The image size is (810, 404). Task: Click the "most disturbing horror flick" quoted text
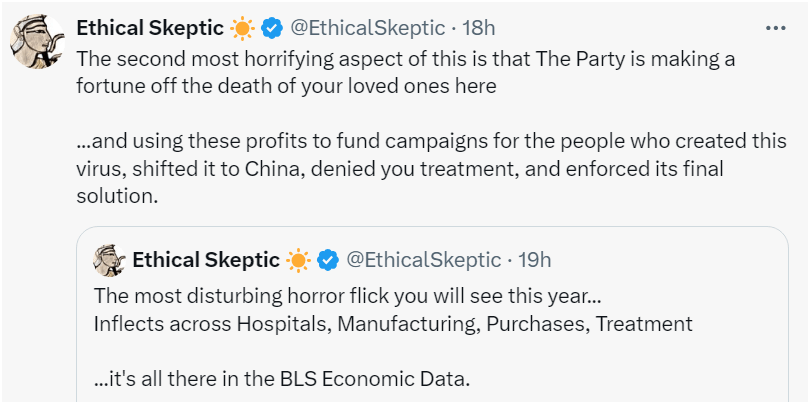tap(348, 297)
